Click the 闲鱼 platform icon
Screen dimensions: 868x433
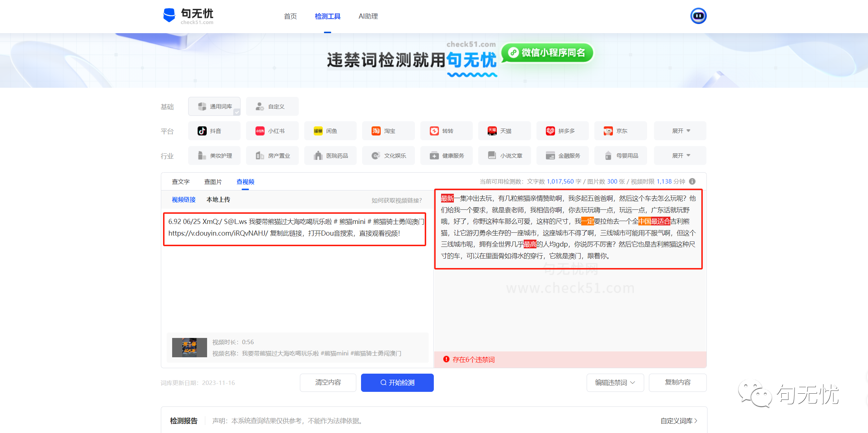coord(318,131)
